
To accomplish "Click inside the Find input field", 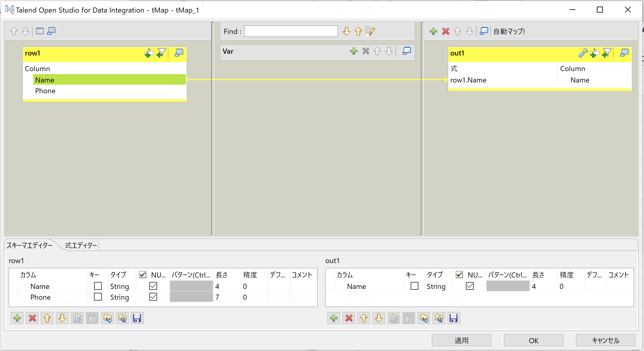I will point(290,31).
